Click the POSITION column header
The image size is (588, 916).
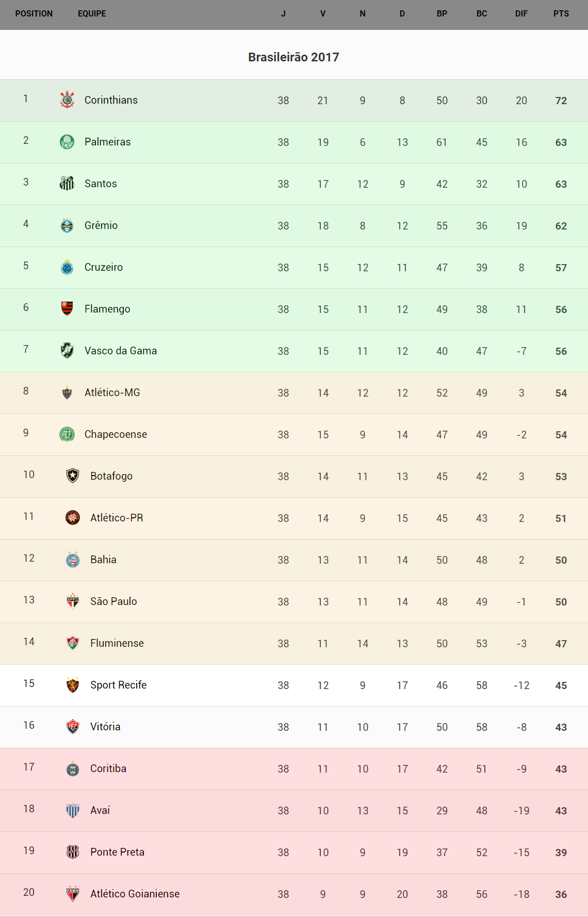click(x=34, y=14)
